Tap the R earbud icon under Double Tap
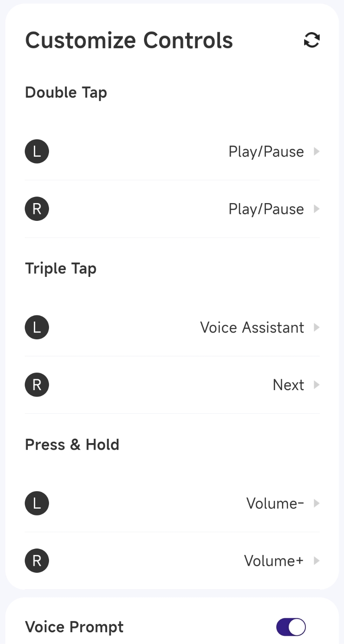 pos(37,209)
